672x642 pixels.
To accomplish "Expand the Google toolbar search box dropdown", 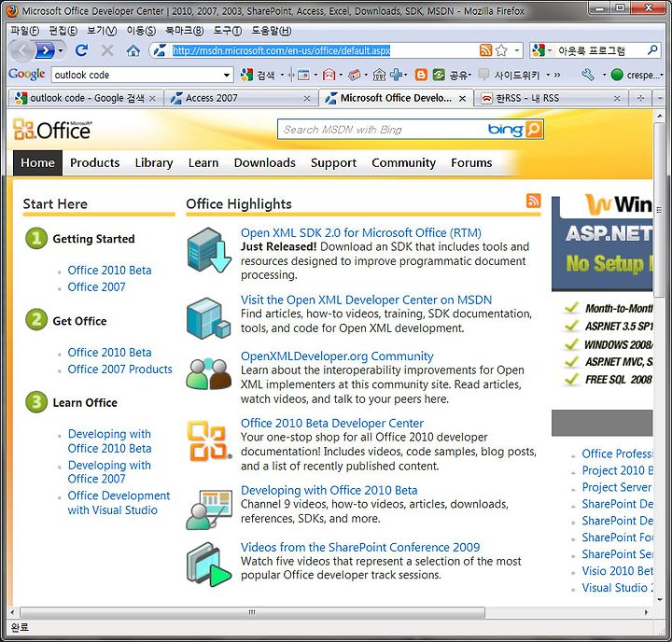I will click(226, 76).
